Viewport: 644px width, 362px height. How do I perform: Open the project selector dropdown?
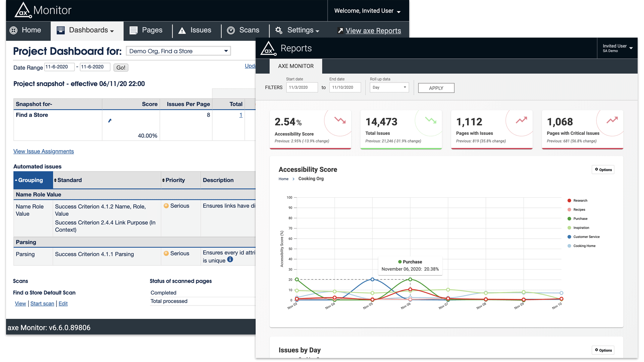click(x=178, y=51)
